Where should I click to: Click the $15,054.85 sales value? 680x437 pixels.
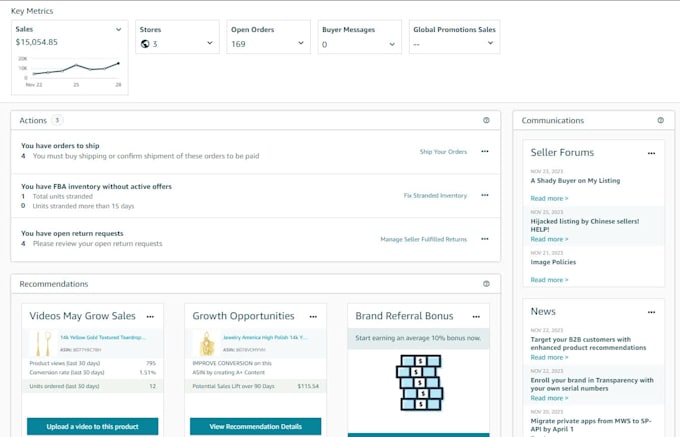36,42
